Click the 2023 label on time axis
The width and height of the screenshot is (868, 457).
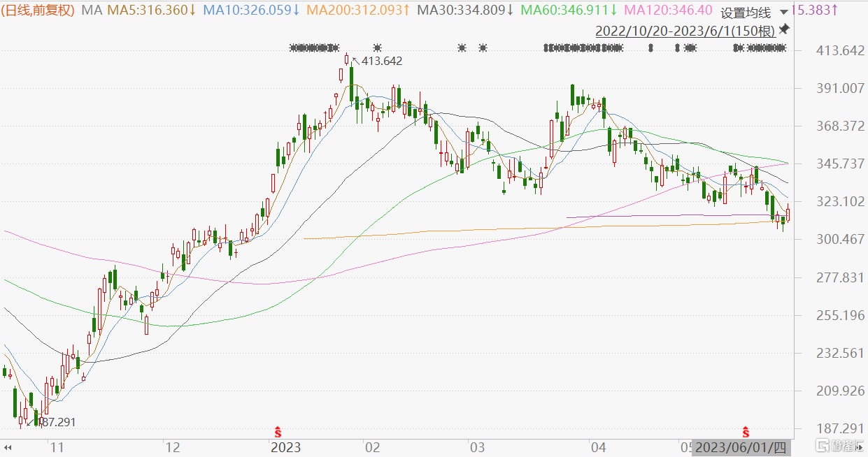pyautogui.click(x=285, y=447)
